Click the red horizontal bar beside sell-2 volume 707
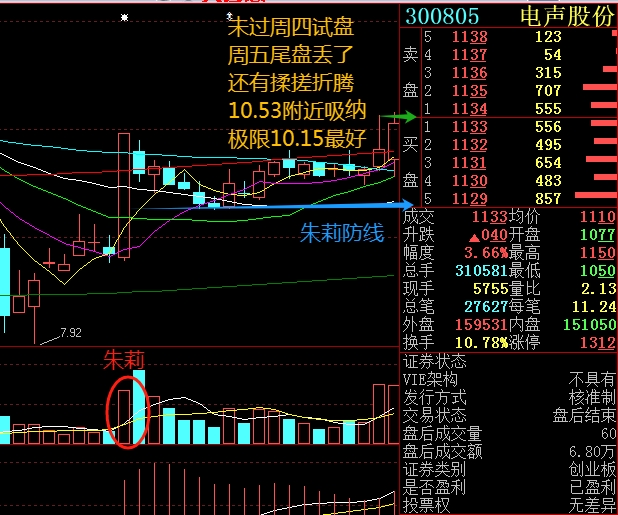Viewport: 618px width, 515px height. [x=599, y=87]
